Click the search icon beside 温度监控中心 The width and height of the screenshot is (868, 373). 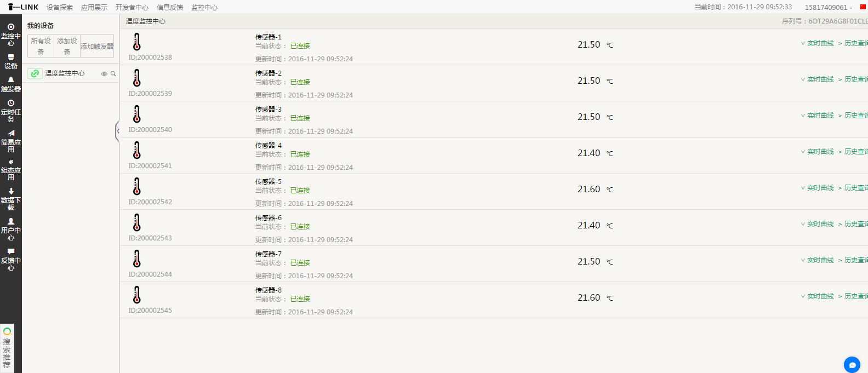(x=113, y=74)
